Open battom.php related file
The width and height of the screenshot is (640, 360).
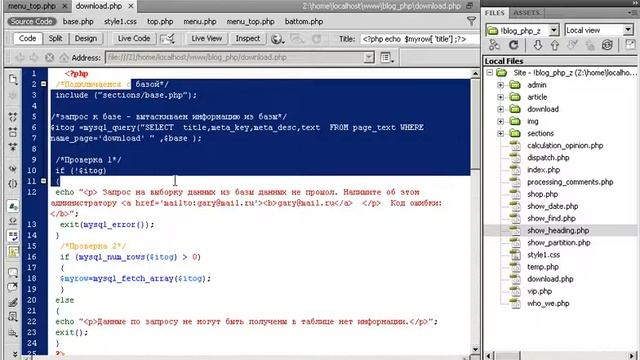[304, 22]
